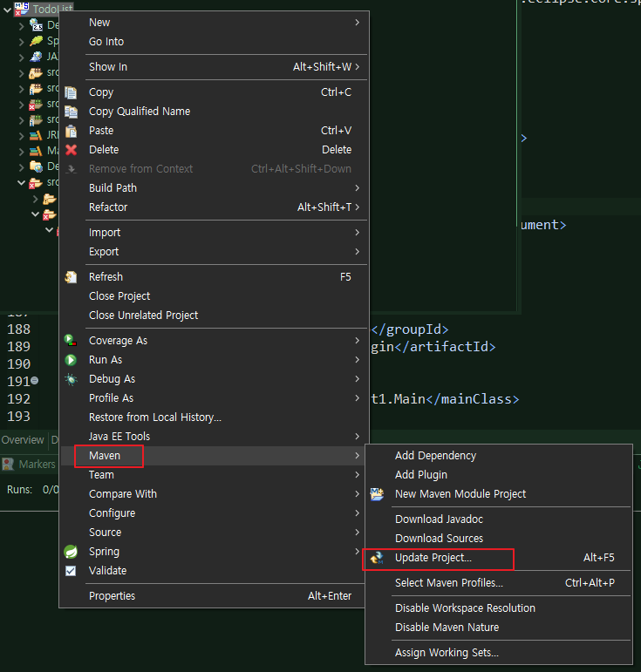Click the Maven Dependencies library icon
The height and width of the screenshot is (672, 641).
click(36, 151)
